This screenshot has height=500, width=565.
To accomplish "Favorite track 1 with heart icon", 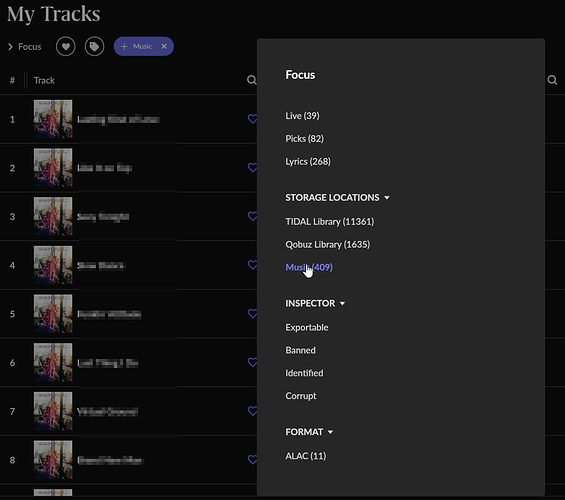I will point(253,119).
